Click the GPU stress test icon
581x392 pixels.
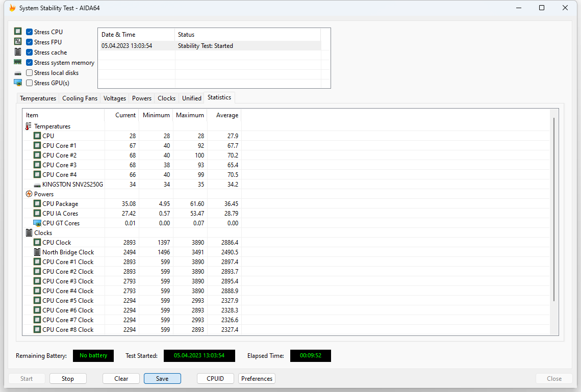(18, 83)
